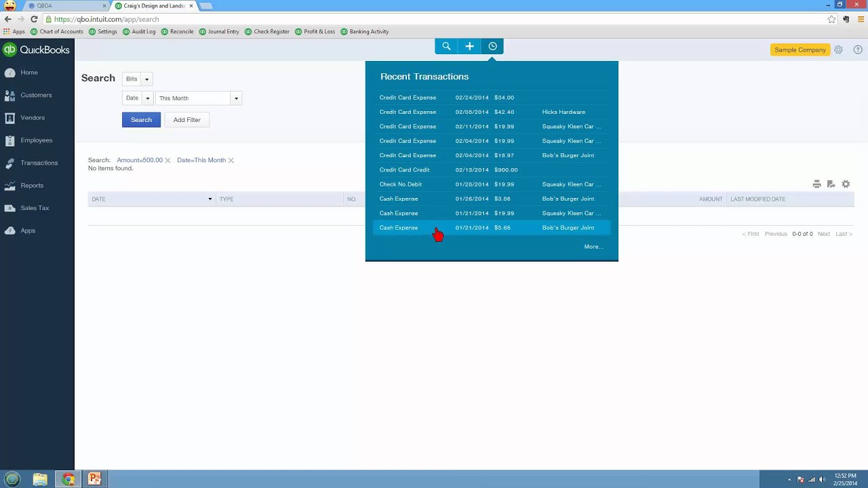The height and width of the screenshot is (488, 868).
Task: Open Employees in the left sidebar
Action: (37, 140)
